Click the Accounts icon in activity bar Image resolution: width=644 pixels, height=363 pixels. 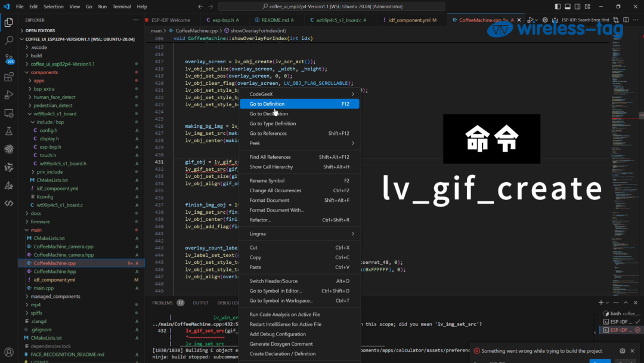point(9,352)
